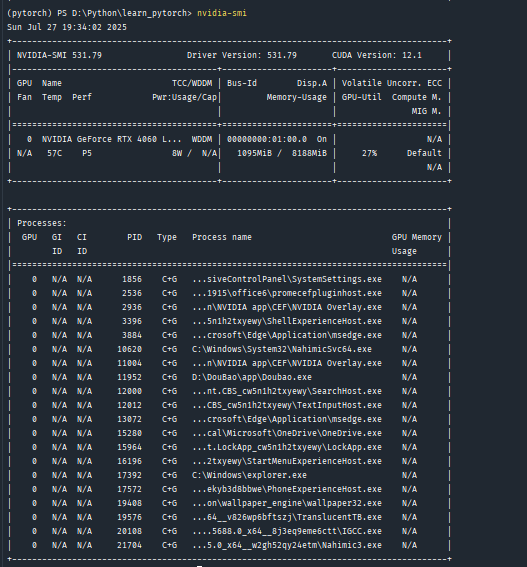Screen dimensions: 527x567
Task: Click the Driver Version: 531.79 text
Action: click(242, 55)
